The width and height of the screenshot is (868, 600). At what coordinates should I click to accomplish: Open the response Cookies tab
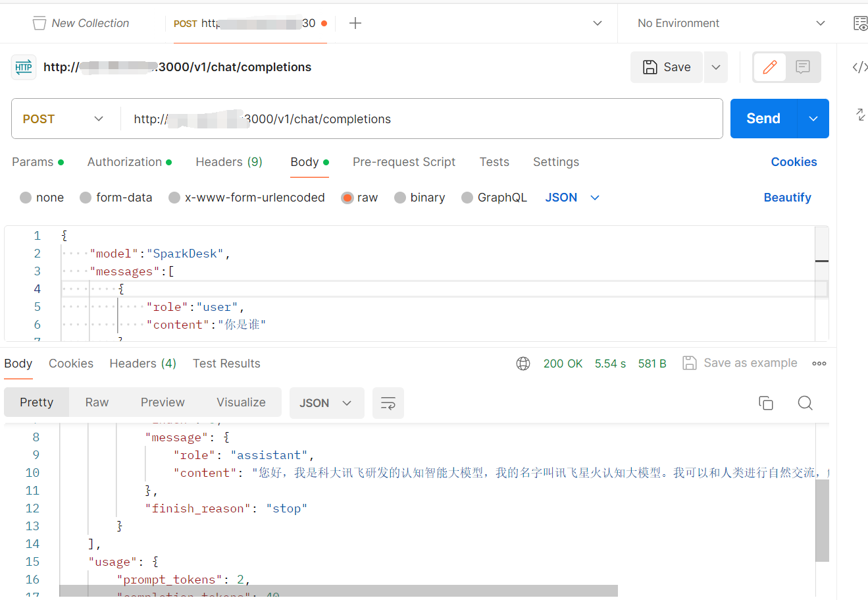tap(71, 364)
